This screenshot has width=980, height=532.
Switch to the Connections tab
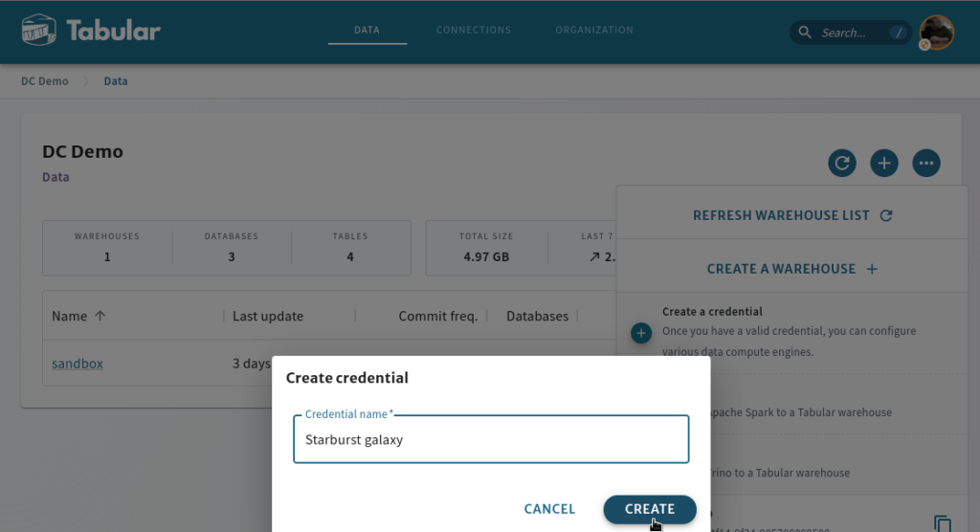[473, 30]
